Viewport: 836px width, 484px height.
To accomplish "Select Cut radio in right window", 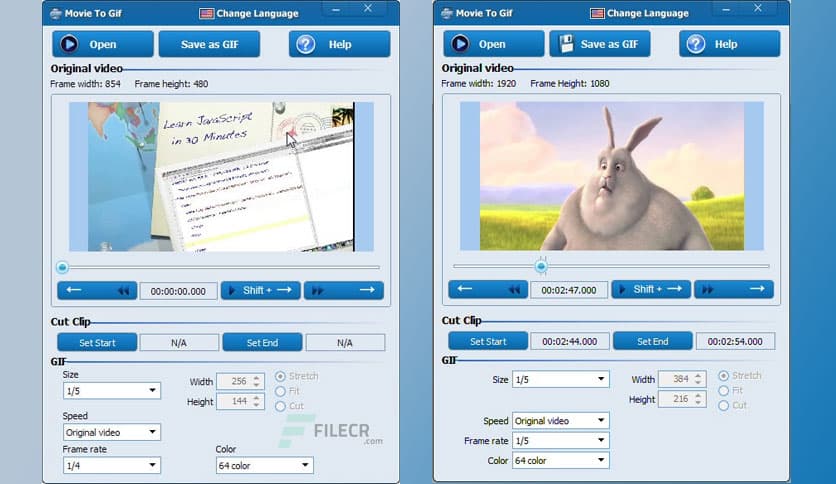I will point(724,405).
